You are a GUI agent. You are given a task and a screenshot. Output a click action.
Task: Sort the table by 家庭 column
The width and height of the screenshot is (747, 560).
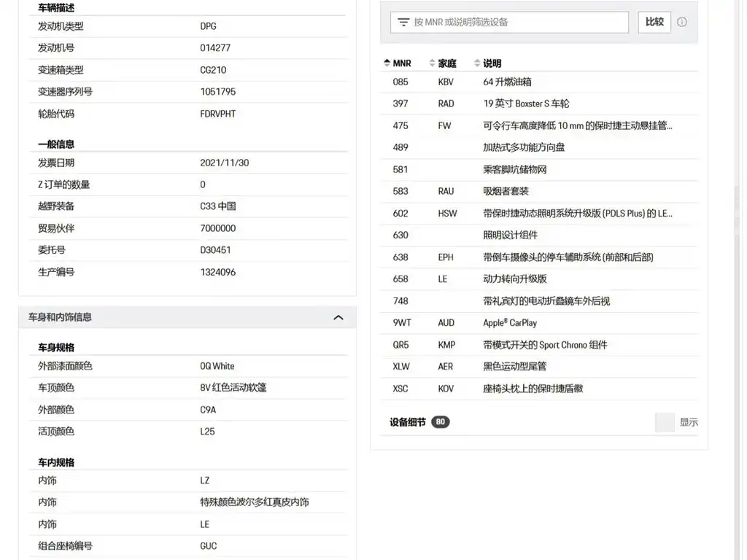coord(443,63)
